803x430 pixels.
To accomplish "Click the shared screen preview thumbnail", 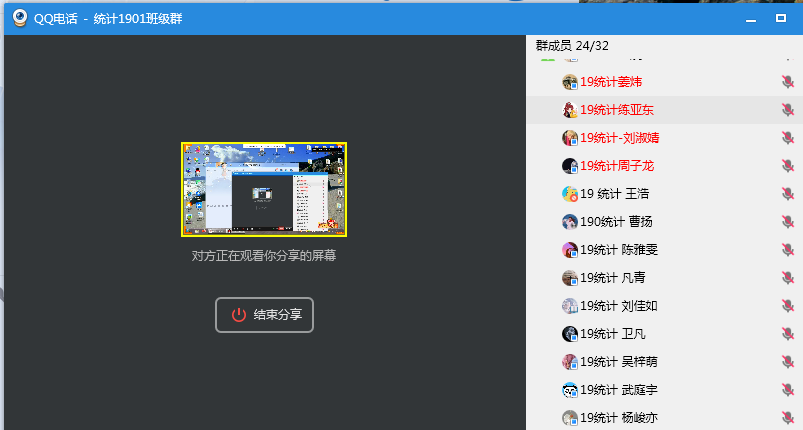I will pyautogui.click(x=264, y=189).
